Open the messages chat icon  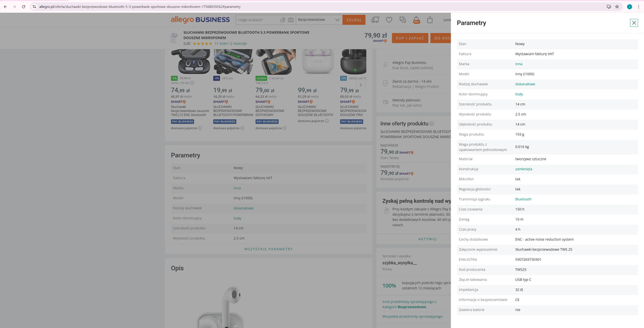coord(403,20)
